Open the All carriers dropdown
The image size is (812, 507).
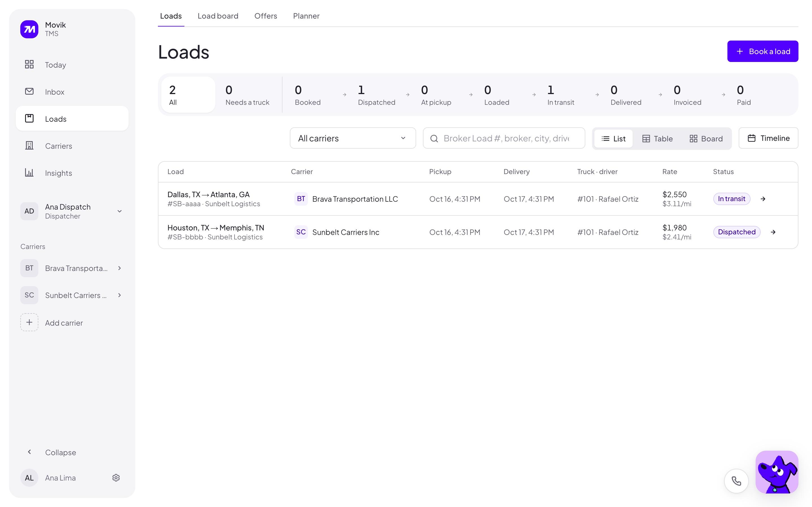point(353,138)
